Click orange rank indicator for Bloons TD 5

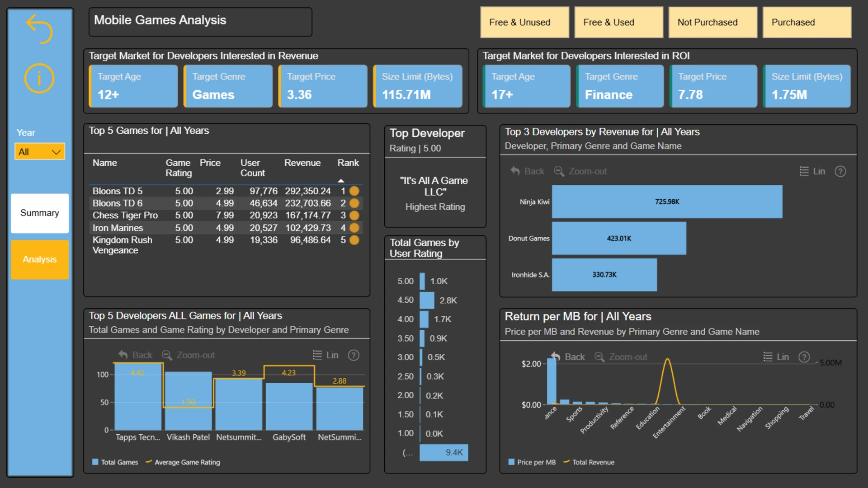click(354, 191)
